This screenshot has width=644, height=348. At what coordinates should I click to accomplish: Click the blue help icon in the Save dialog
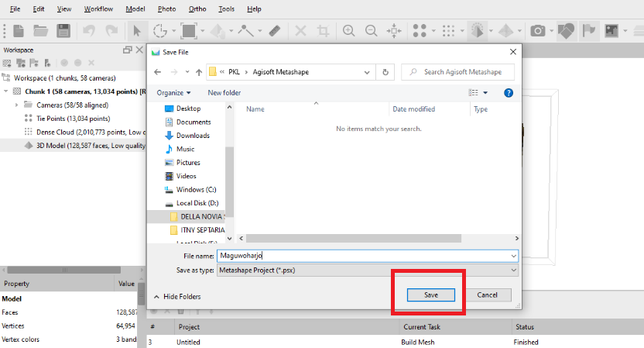click(509, 92)
